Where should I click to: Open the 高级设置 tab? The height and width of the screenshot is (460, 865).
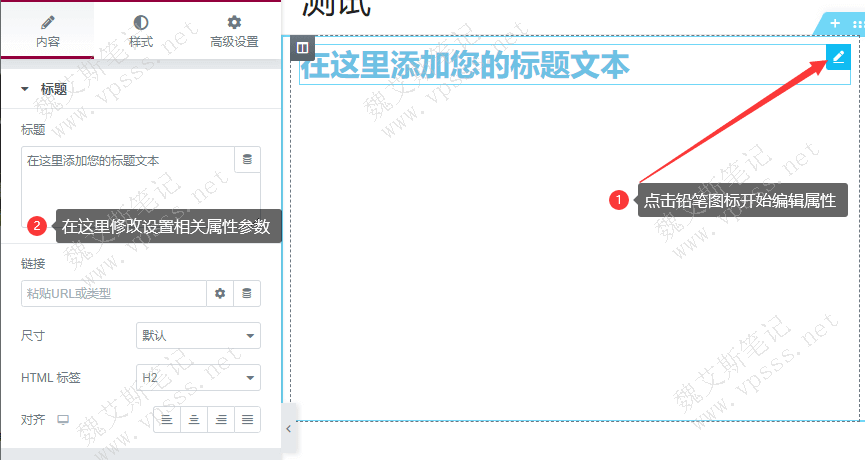(234, 30)
